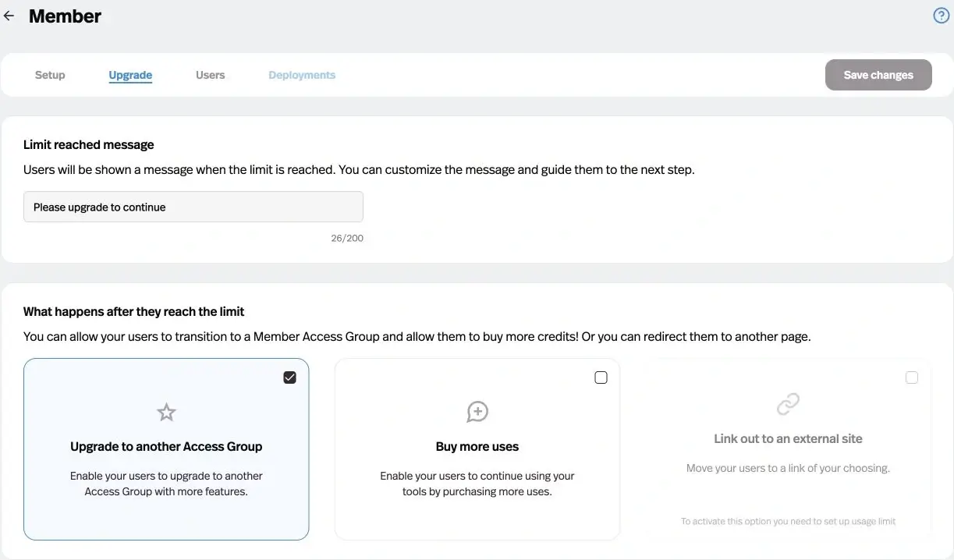Click the Save changes button
This screenshot has height=560, width=954.
click(878, 75)
